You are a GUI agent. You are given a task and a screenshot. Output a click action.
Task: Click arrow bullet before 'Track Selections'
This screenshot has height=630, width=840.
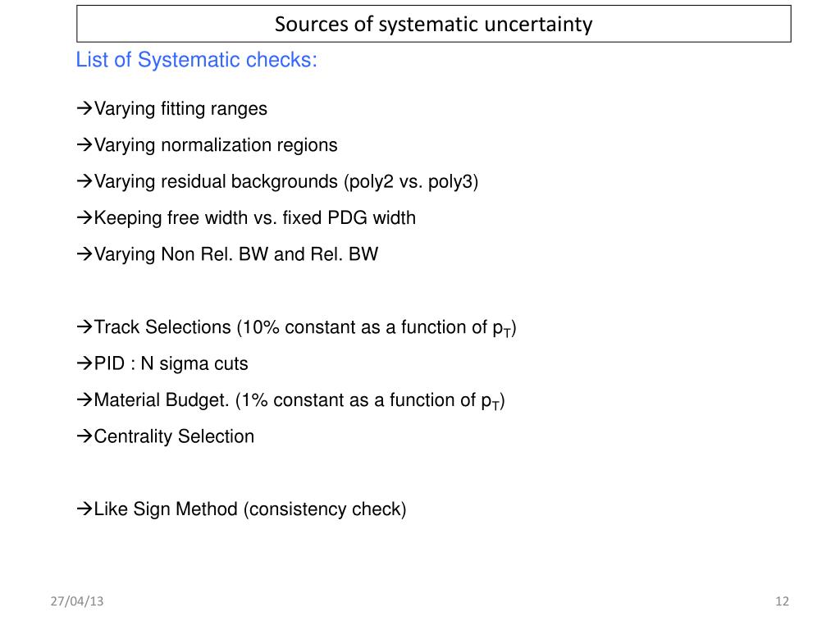click(84, 327)
